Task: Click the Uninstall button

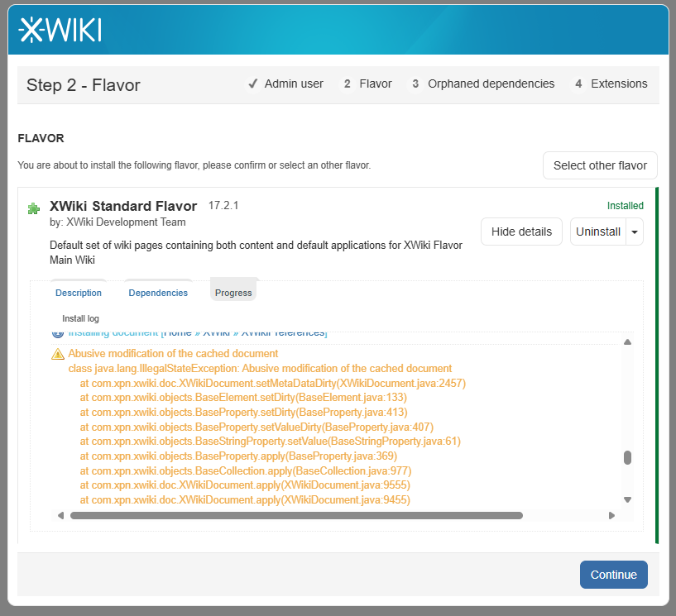Action: click(x=598, y=232)
